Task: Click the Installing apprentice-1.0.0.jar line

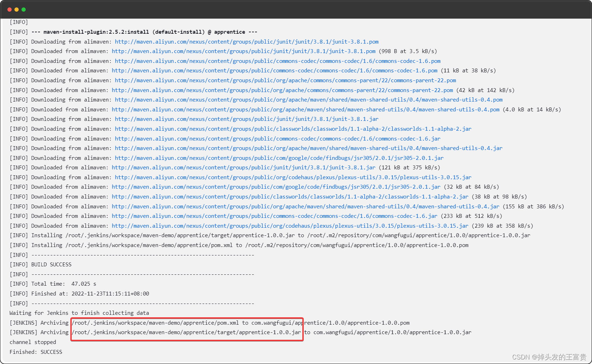Action: (270, 235)
